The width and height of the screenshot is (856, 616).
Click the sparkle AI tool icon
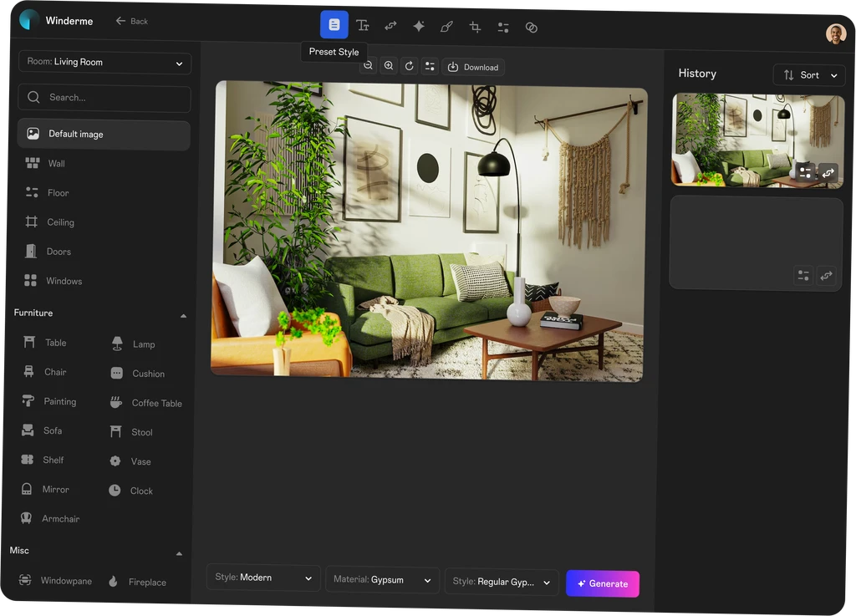click(419, 26)
